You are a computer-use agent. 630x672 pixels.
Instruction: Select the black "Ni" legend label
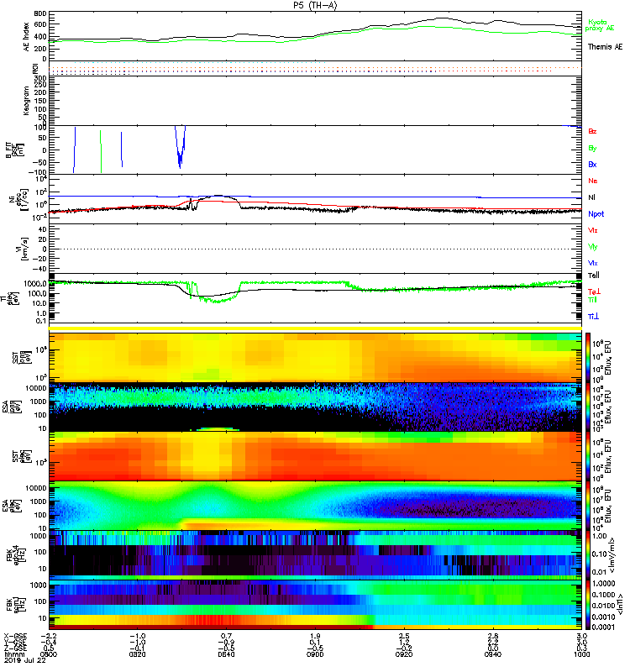pos(591,197)
